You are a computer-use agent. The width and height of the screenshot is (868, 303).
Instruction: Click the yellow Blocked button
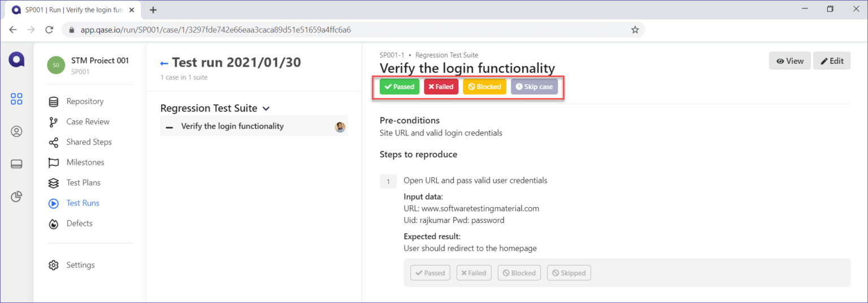tap(484, 87)
